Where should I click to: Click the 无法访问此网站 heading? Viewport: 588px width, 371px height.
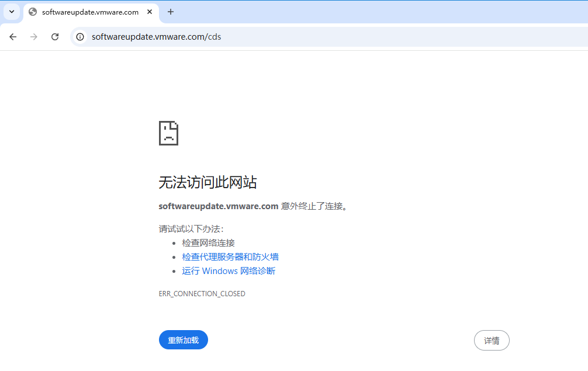pyautogui.click(x=207, y=182)
